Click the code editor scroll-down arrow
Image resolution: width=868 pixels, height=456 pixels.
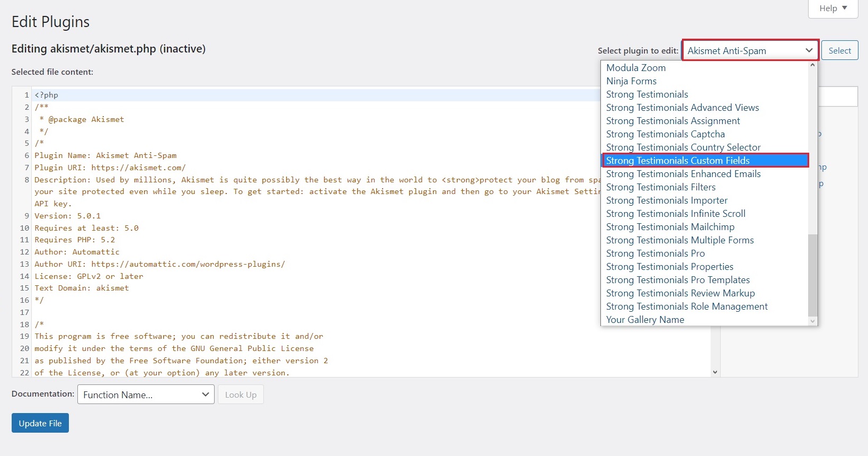point(715,372)
